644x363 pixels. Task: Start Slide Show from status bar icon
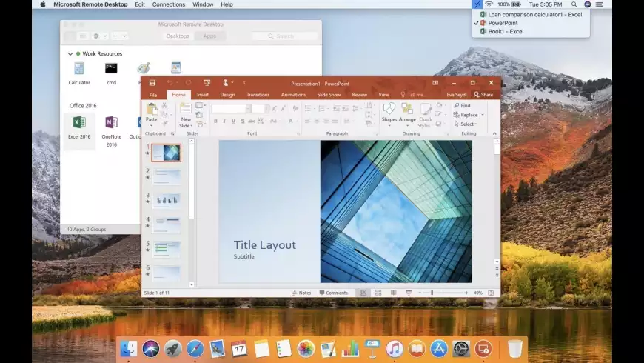coord(409,293)
